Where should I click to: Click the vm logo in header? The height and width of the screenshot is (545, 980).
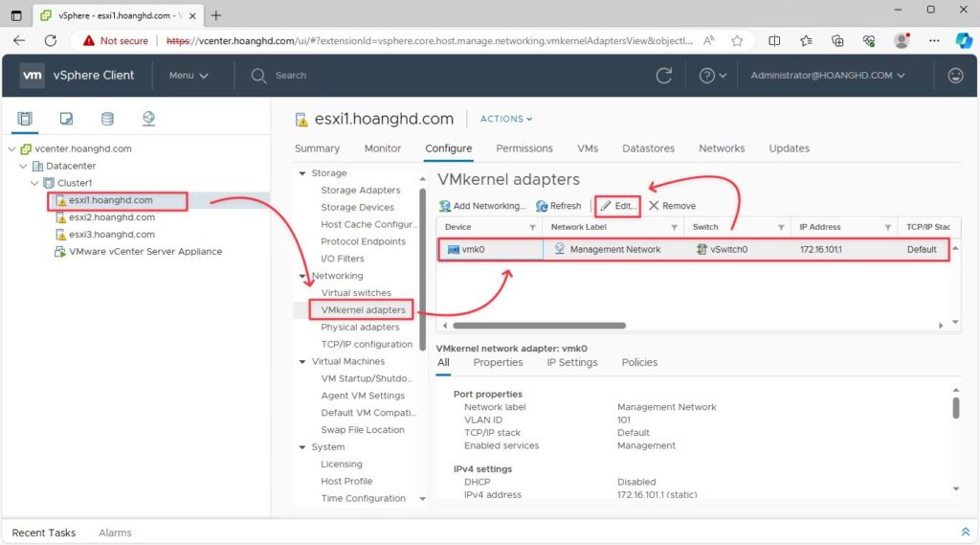(32, 75)
